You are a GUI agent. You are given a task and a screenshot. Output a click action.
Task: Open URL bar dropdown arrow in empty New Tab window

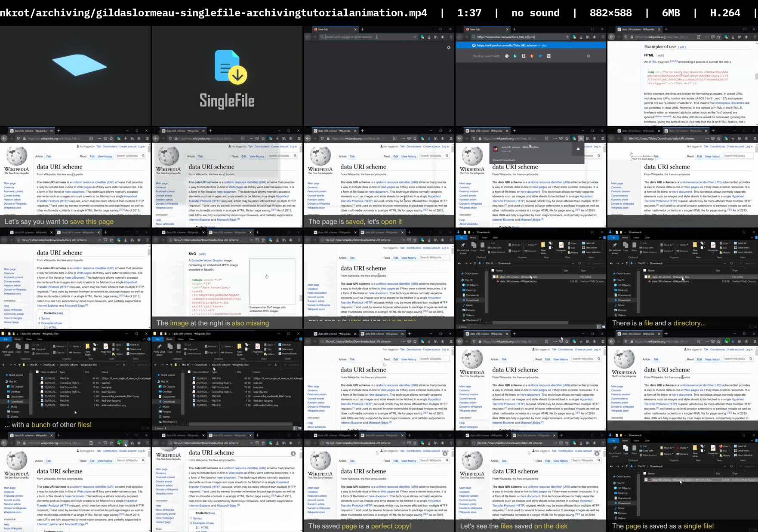pos(415,37)
